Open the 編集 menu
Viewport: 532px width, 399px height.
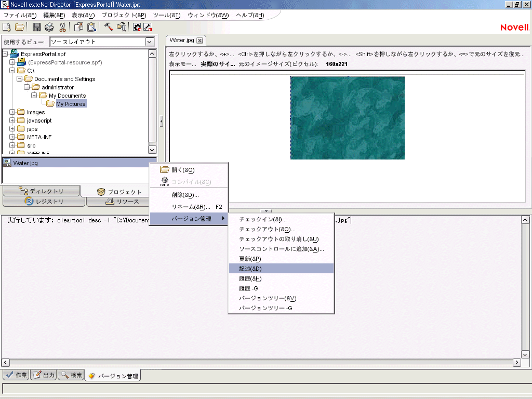click(54, 15)
